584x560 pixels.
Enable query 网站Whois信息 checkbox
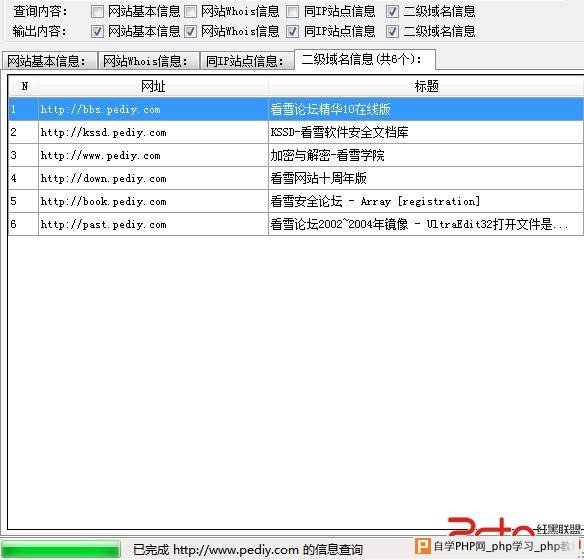[x=190, y=12]
